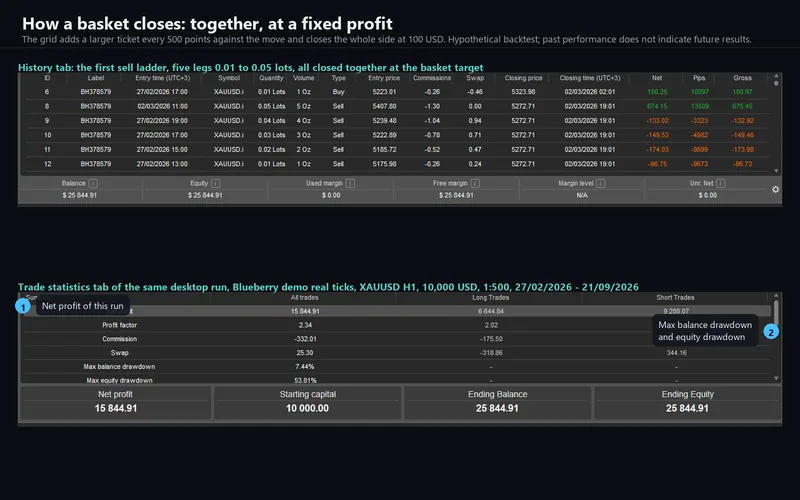
Task: Click net value -174.03
Action: pos(657,149)
